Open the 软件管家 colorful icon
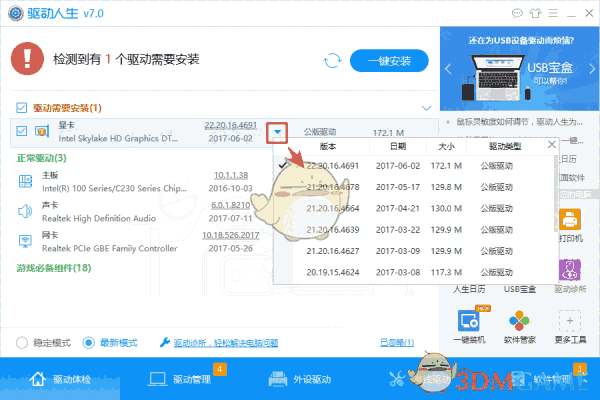Screen dimensions: 600x400 519,321
